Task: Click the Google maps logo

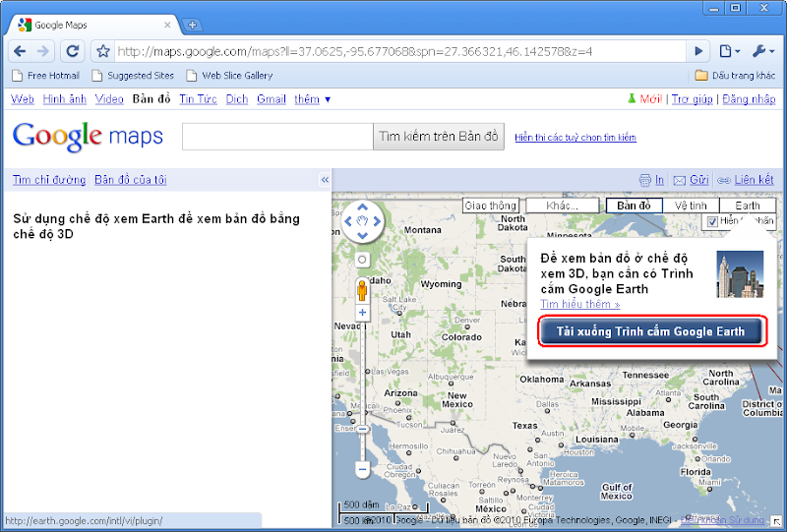Action: [88, 136]
